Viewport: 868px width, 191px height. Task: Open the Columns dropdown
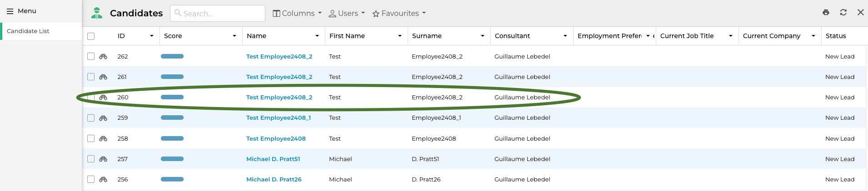(x=297, y=13)
